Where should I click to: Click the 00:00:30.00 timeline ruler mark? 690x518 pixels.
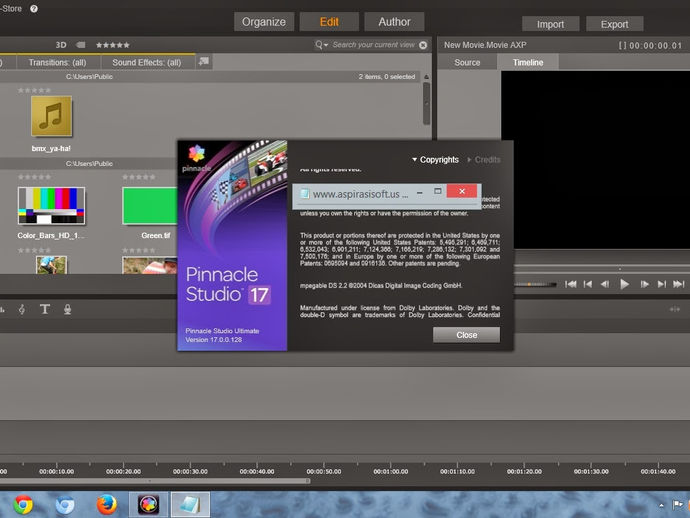point(190,471)
